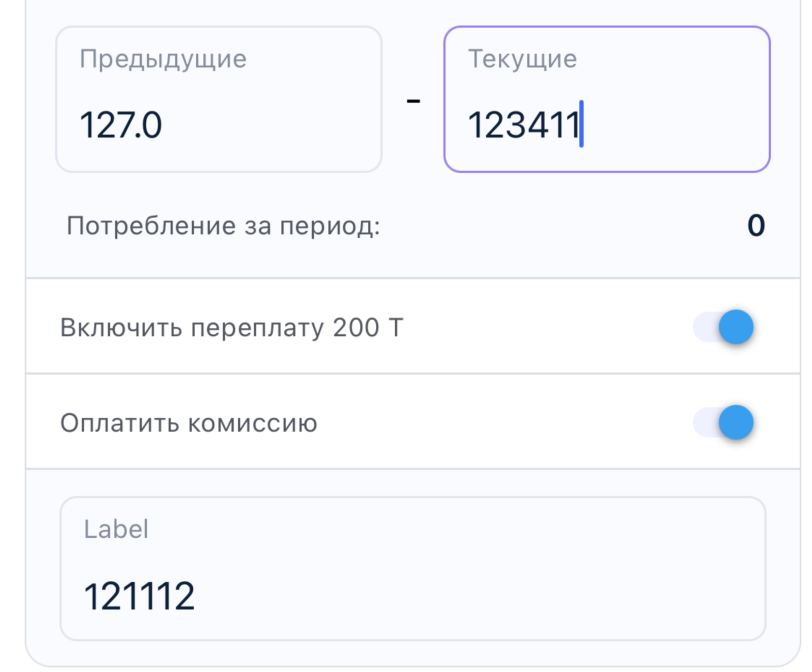Click inside the "Предыдущие" readings field
Image resolution: width=812 pixels, height=672 pixels.
[218, 99]
